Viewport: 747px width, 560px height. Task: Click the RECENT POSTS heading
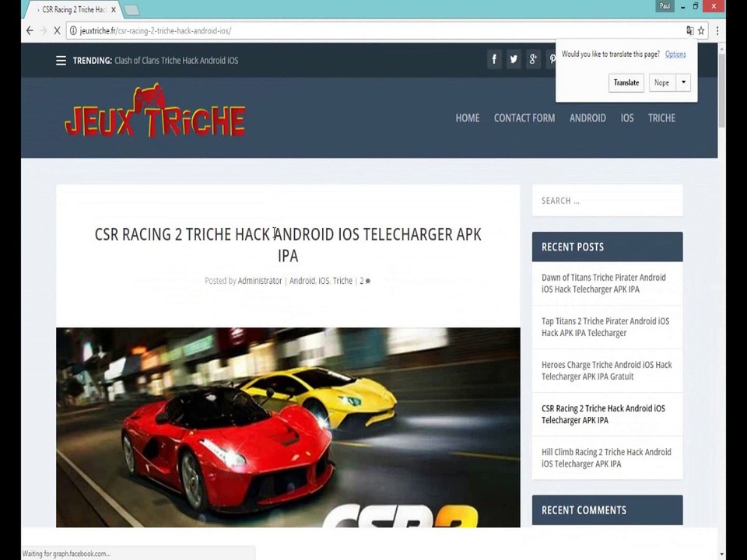(x=573, y=247)
